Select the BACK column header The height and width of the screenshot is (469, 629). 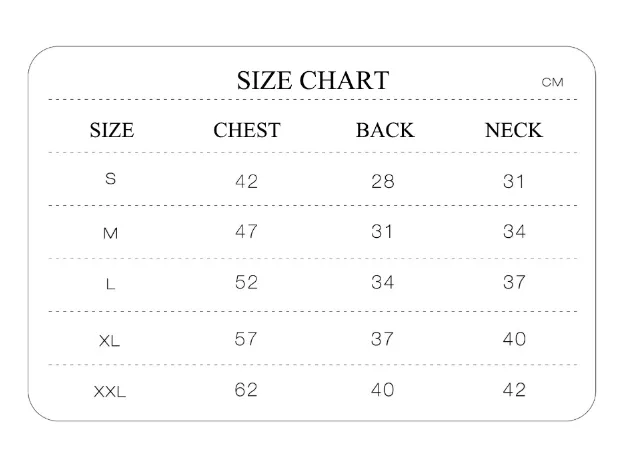pos(385,130)
